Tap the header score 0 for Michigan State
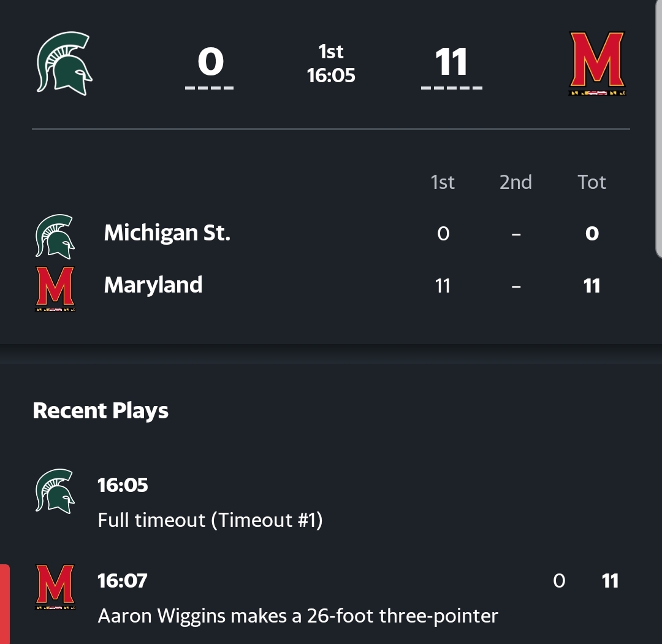Screen dimensions: 662x644 point(210,63)
